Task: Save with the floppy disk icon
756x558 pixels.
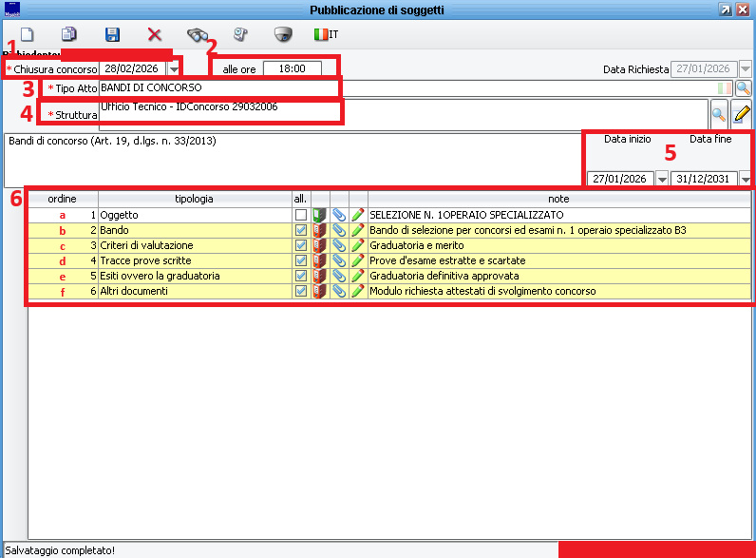Action: click(x=112, y=34)
